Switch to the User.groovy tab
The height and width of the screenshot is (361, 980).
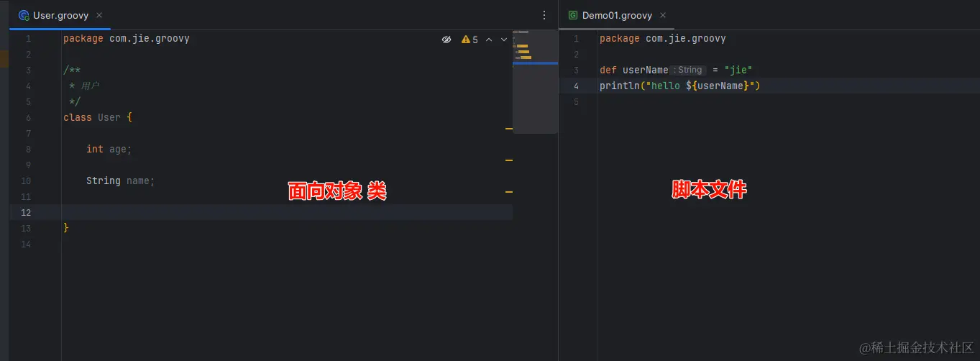60,15
